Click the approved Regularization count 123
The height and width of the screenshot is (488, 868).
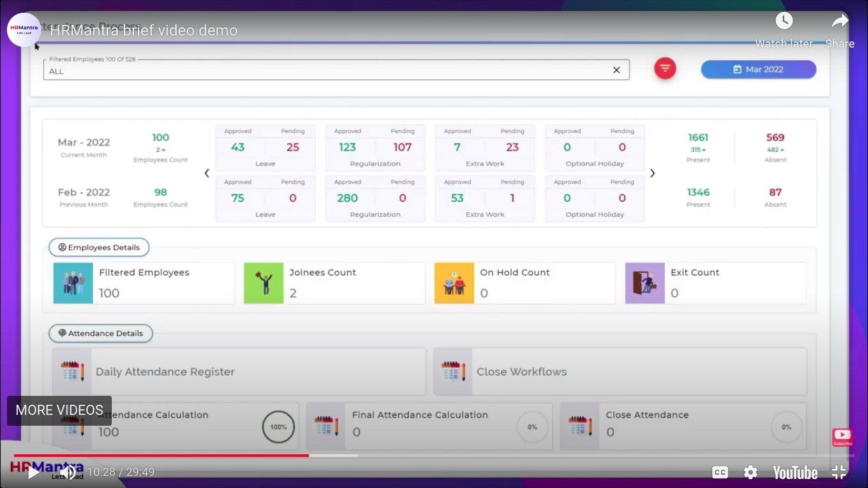pyautogui.click(x=347, y=147)
